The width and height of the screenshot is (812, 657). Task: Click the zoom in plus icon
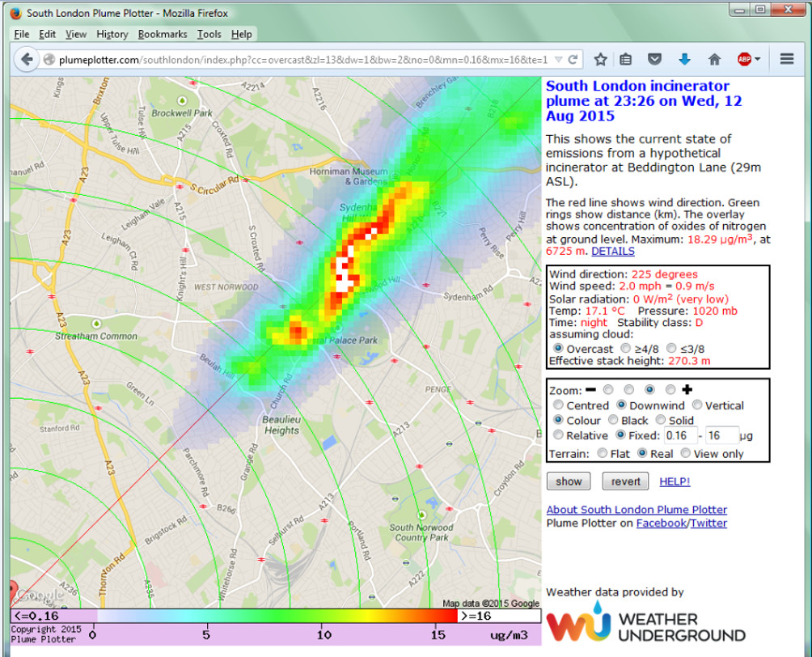pos(687,390)
